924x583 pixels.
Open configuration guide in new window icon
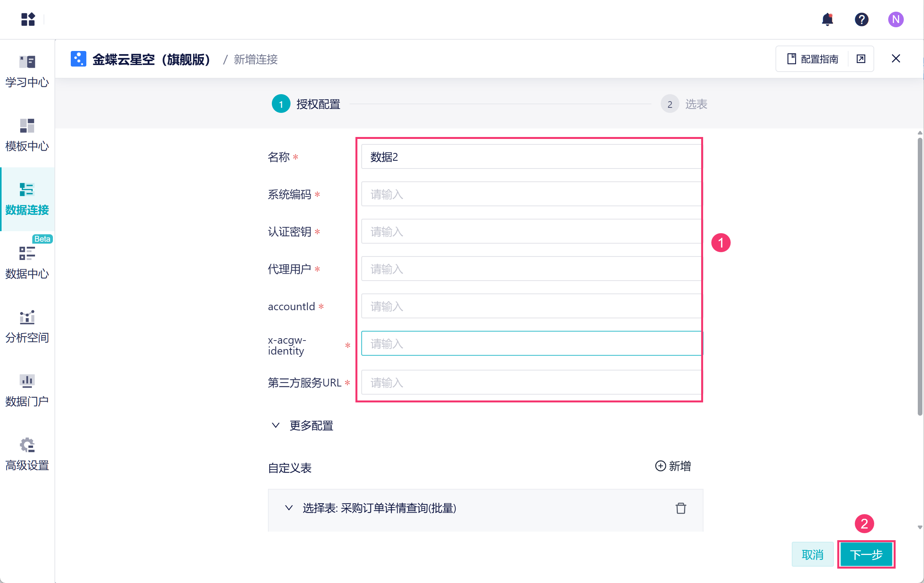861,59
